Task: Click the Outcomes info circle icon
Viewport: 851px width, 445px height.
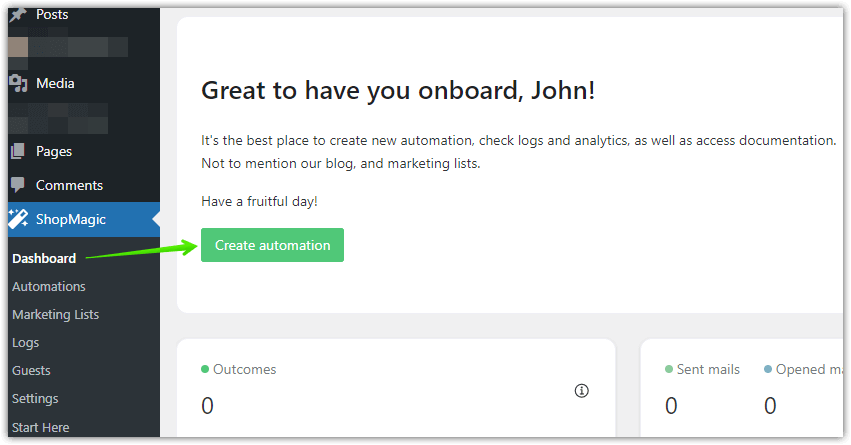Action: tap(581, 391)
